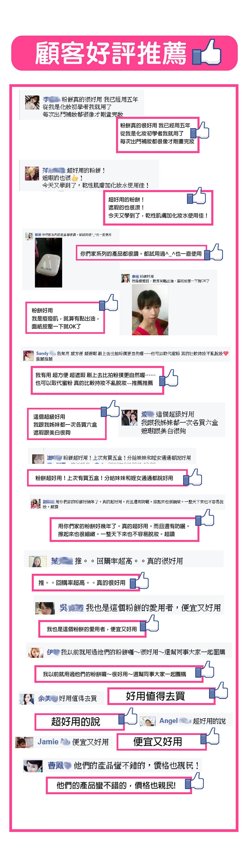The width and height of the screenshot is (249, 868).
Task: Open Sandy's profile name link
Action: click(x=42, y=353)
